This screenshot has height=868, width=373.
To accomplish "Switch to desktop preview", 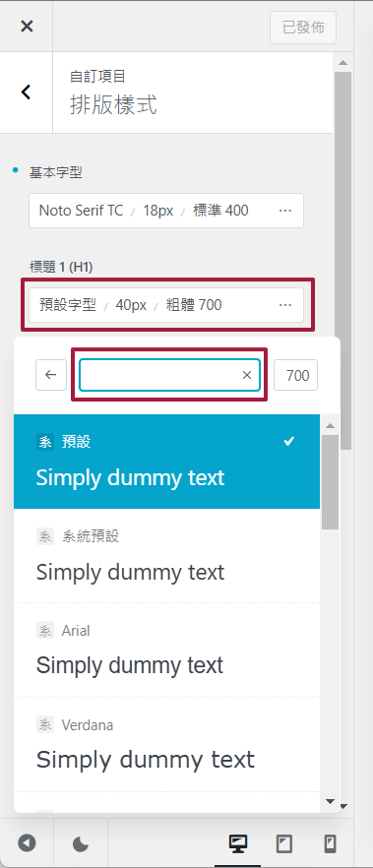I will click(x=238, y=843).
